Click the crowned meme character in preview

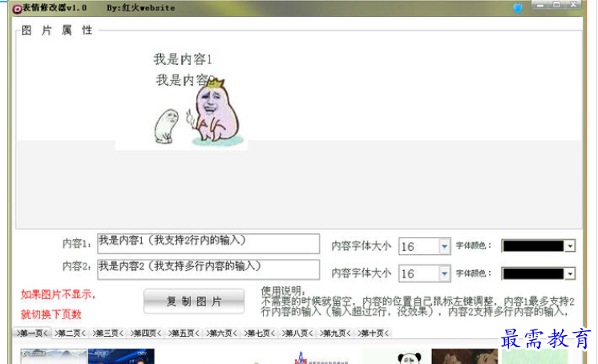(x=216, y=111)
